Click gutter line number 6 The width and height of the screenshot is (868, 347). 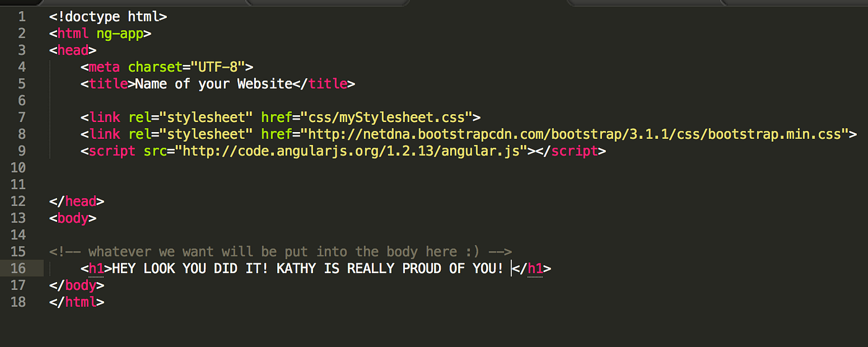(x=22, y=100)
